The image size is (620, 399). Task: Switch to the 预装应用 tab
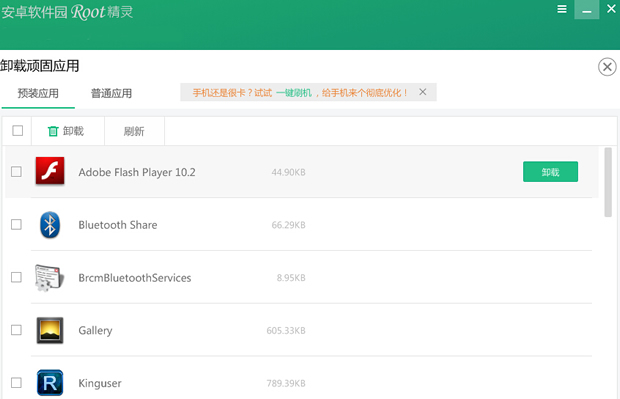tap(38, 93)
